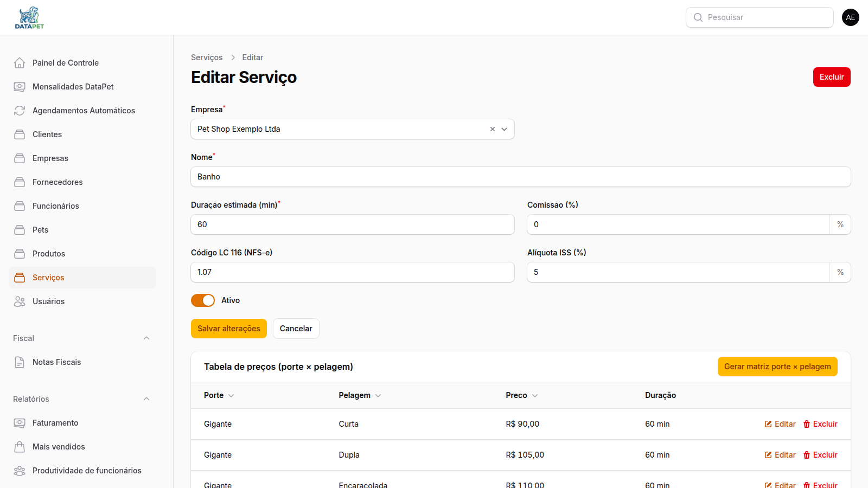868x488 pixels.
Task: Click the Produtividade de funcionários group icon
Action: point(20,471)
